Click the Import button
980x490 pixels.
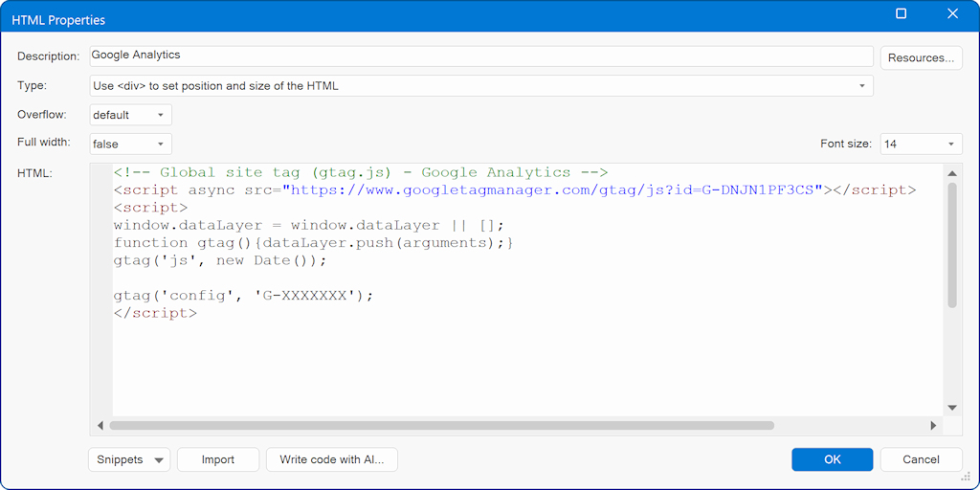click(x=218, y=460)
